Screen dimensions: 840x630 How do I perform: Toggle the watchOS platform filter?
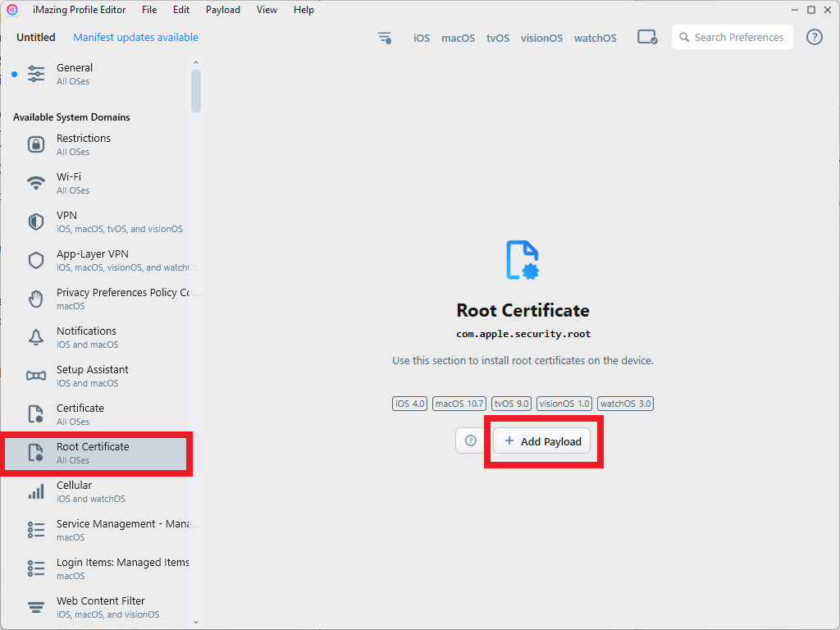pyautogui.click(x=596, y=38)
